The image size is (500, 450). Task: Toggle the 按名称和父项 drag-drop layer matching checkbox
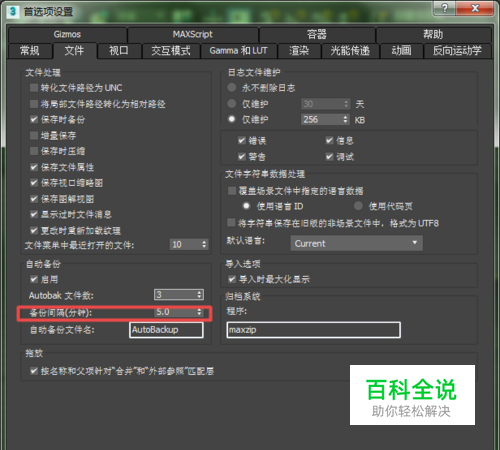pyautogui.click(x=34, y=371)
